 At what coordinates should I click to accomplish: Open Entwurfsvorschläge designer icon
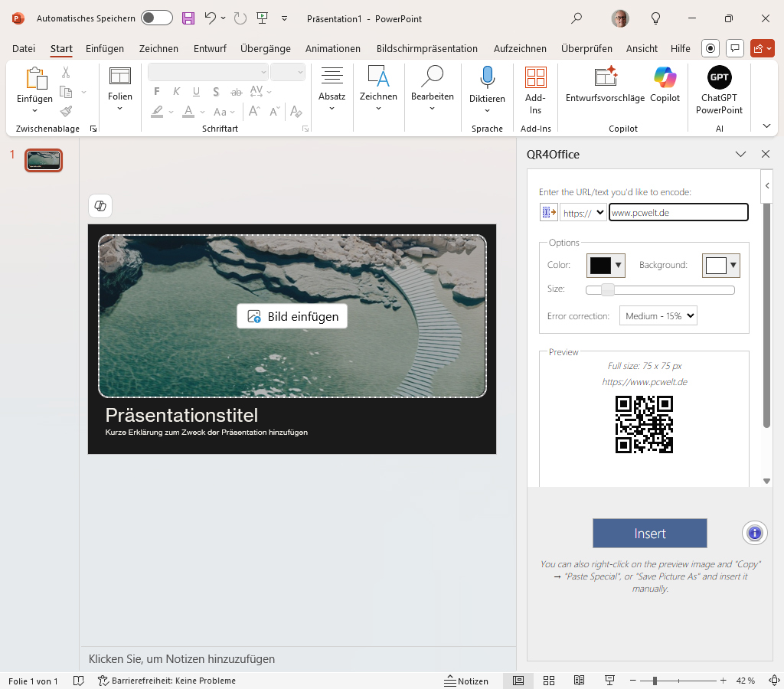pyautogui.click(x=605, y=77)
